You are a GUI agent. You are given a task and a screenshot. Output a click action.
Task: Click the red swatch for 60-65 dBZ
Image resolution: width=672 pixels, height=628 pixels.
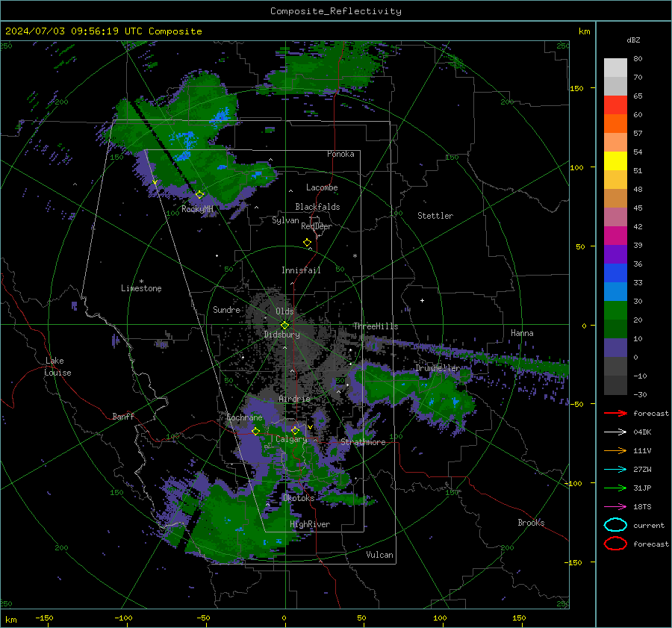[x=615, y=105]
